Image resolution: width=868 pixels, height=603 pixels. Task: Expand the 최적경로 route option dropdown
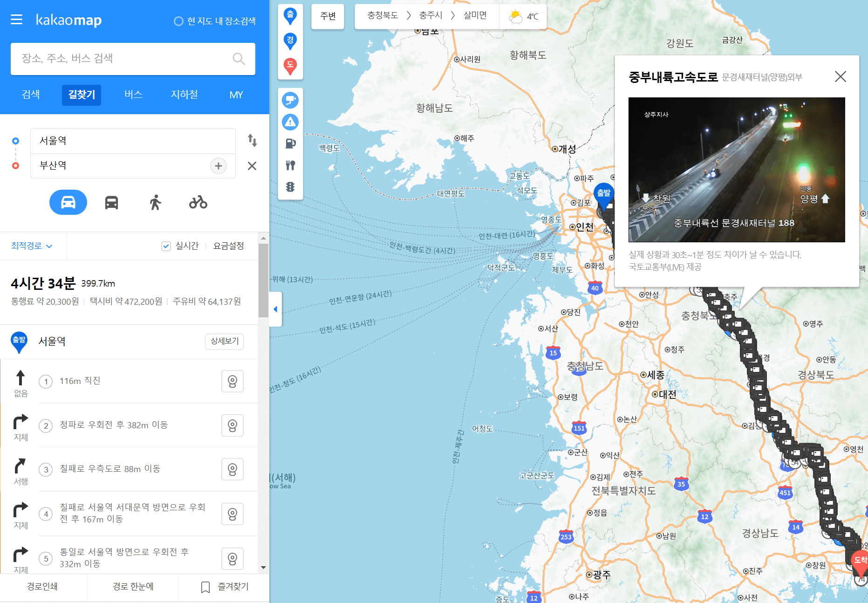(33, 246)
